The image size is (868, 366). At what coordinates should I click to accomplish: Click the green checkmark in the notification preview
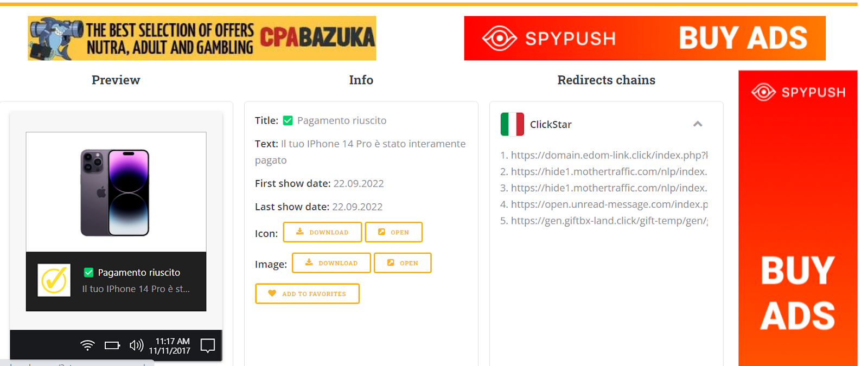coord(88,272)
